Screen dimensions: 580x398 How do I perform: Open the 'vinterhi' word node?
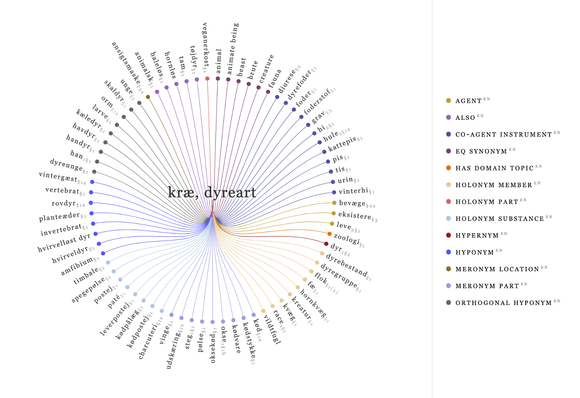tap(357, 191)
